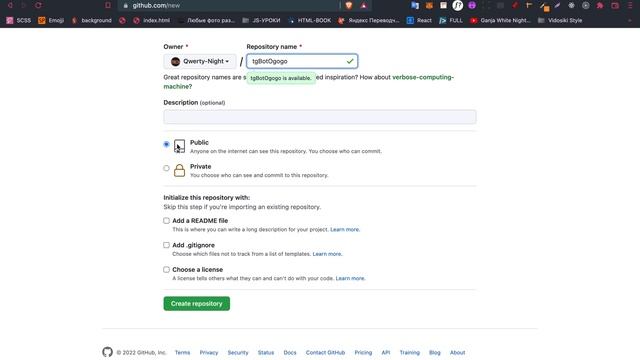Click the GitHub Octocat logo in footer
The width and height of the screenshot is (640, 360).
[107, 352]
